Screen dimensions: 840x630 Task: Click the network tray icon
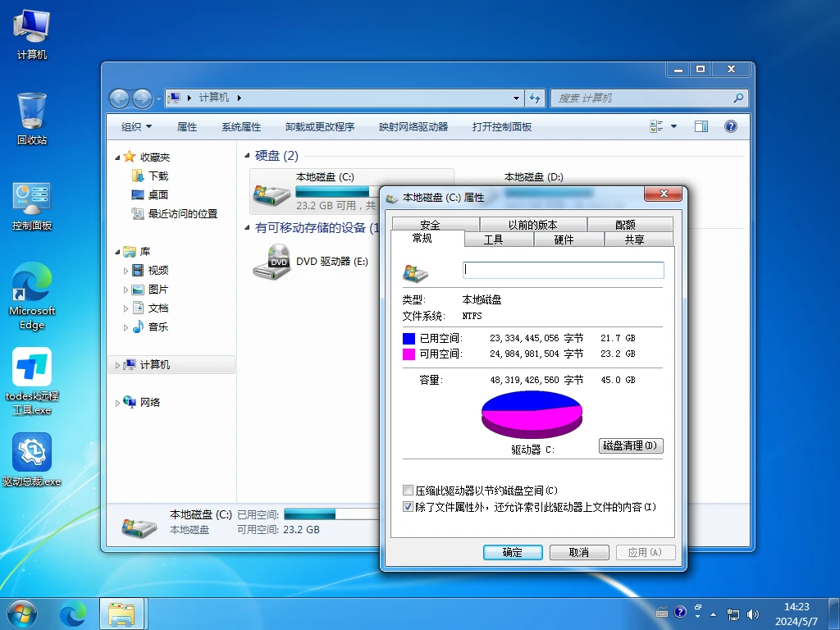pos(733,614)
